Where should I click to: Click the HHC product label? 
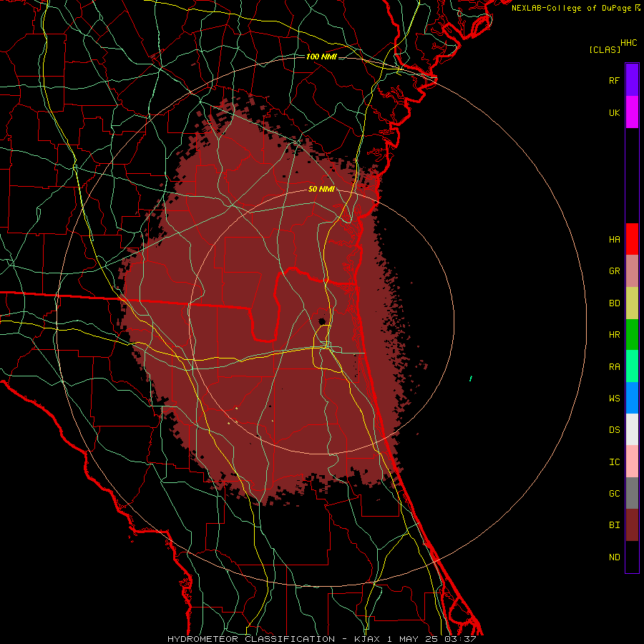(x=629, y=43)
